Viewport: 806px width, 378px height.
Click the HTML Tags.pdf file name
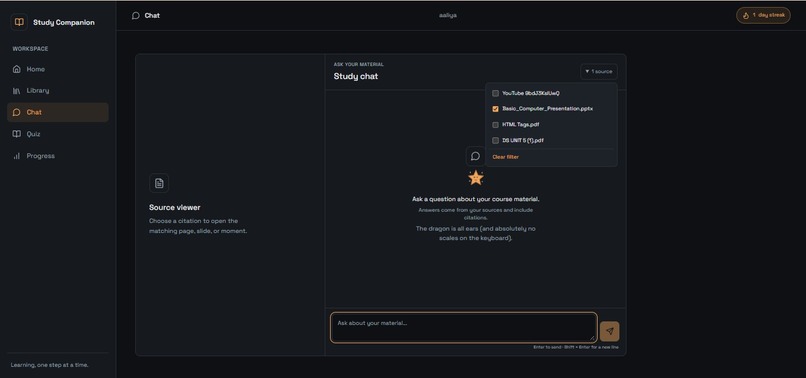[x=521, y=124]
